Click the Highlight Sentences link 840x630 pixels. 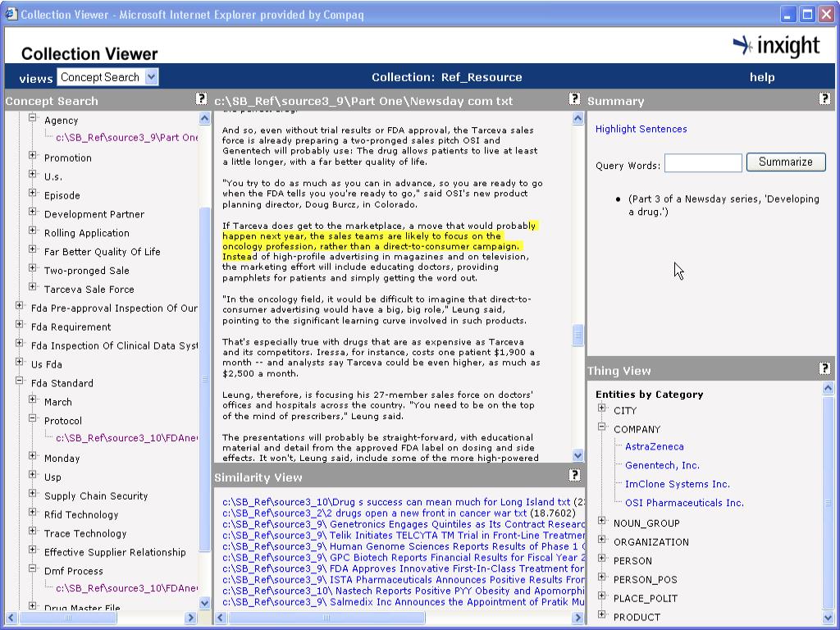point(641,129)
